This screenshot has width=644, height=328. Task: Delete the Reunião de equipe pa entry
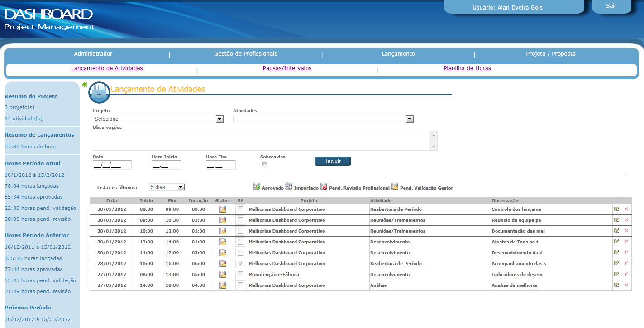tap(626, 220)
